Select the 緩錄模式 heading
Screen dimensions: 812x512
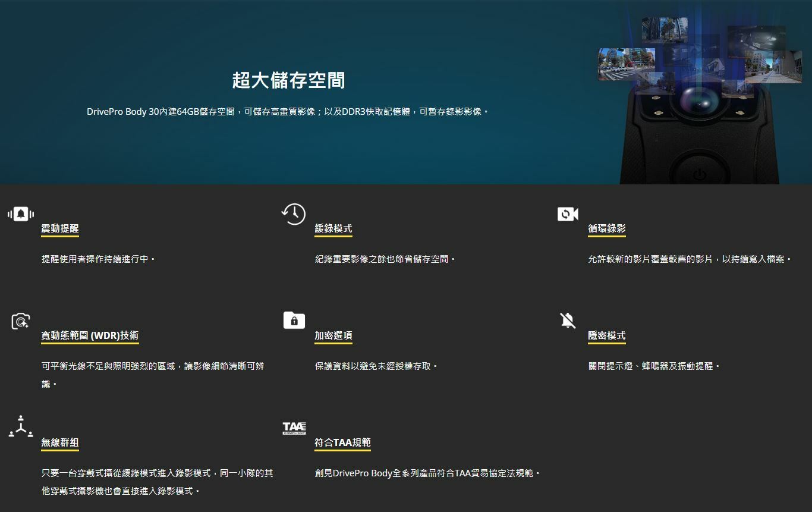pos(333,228)
